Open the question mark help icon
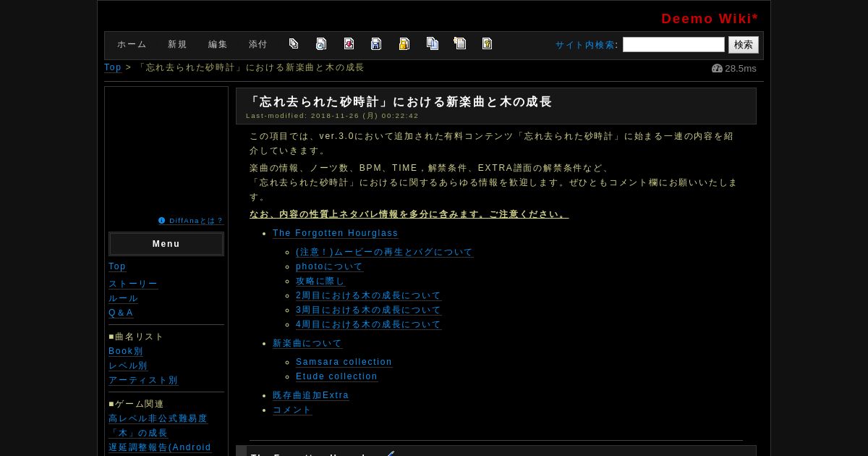The height and width of the screenshot is (456, 868). (x=488, y=43)
